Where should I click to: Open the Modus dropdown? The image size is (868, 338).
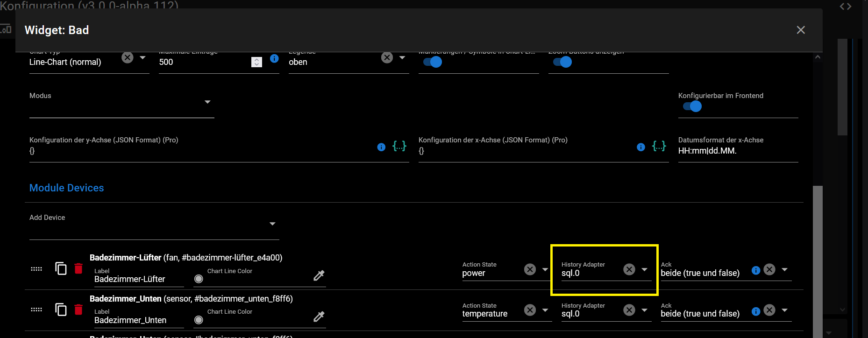coord(207,102)
